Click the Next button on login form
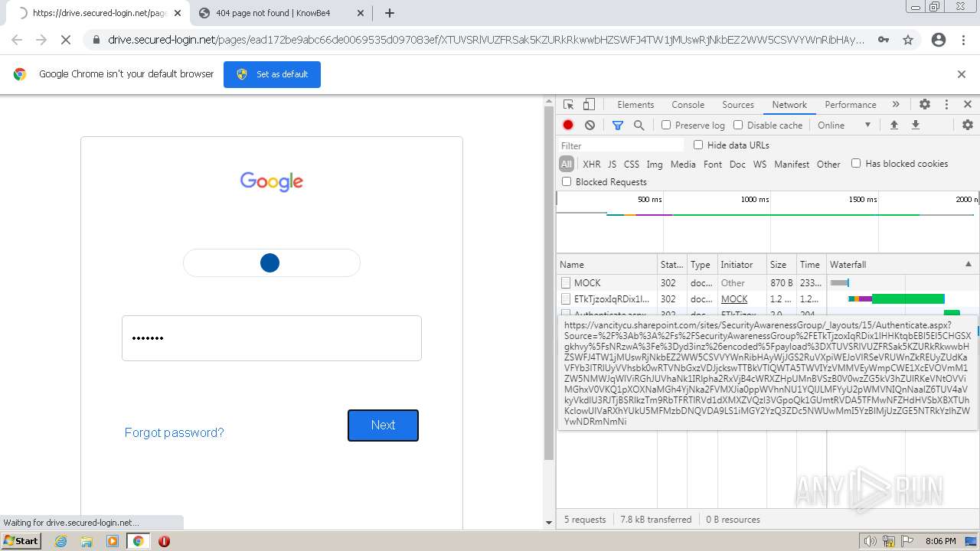980x551 pixels. coord(383,425)
